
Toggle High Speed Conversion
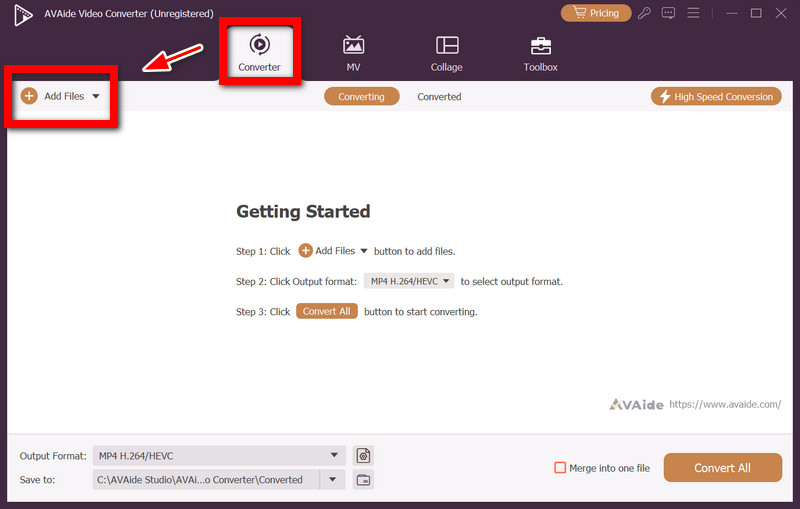click(716, 96)
